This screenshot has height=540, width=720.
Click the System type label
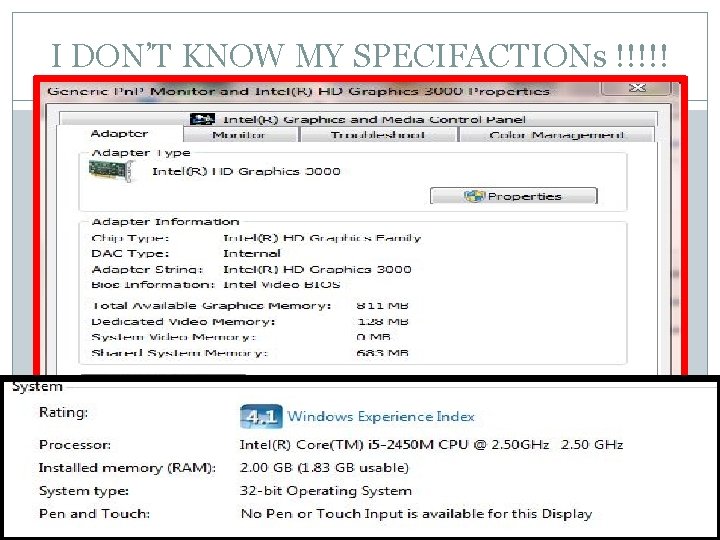84,491
